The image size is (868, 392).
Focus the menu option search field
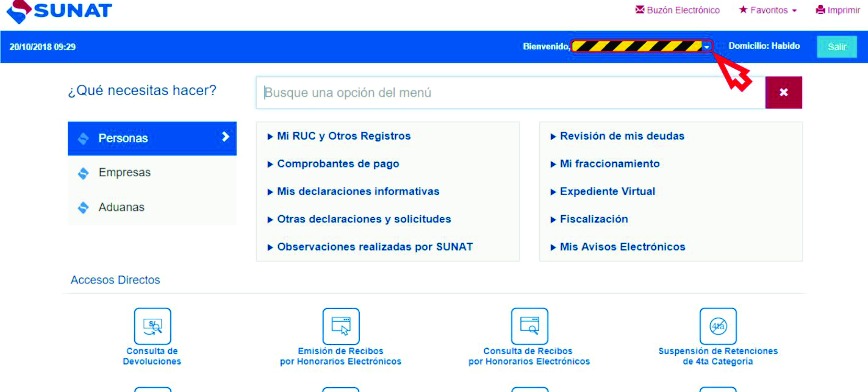(510, 93)
